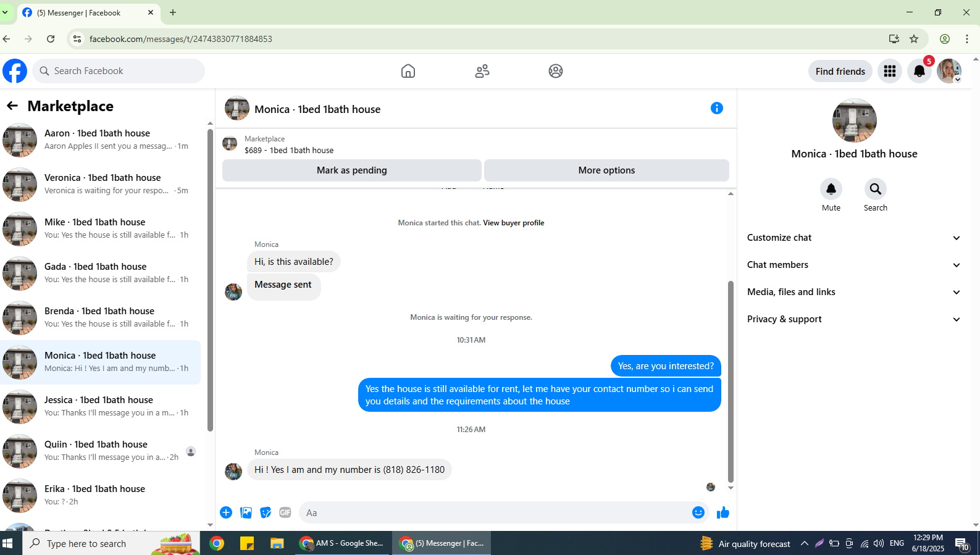The width and height of the screenshot is (980, 555).
Task: Open the Chrome three-dot menu
Action: (x=967, y=39)
